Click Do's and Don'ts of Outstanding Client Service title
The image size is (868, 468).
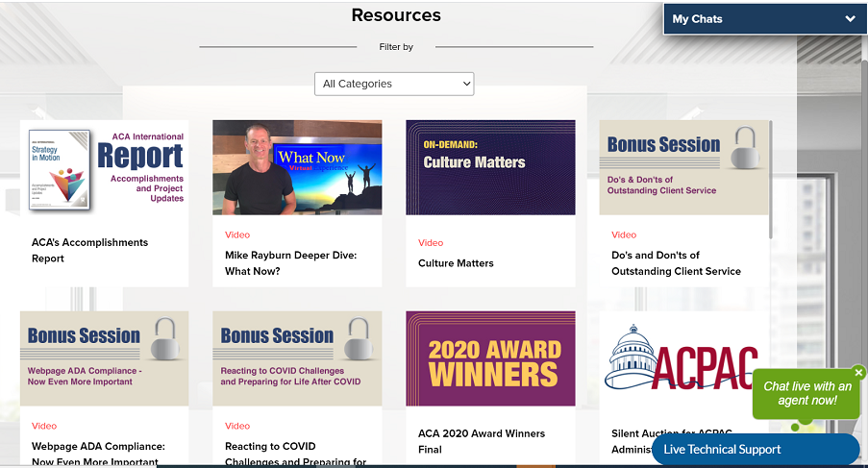tap(676, 262)
